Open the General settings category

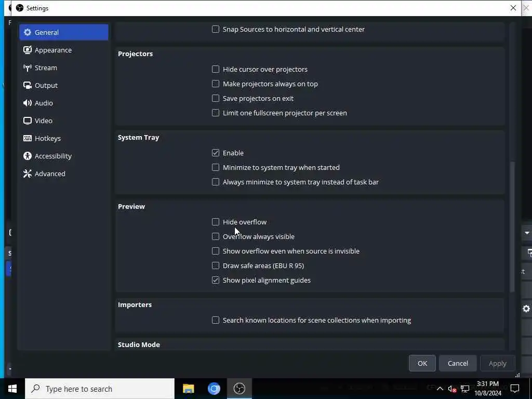click(64, 32)
